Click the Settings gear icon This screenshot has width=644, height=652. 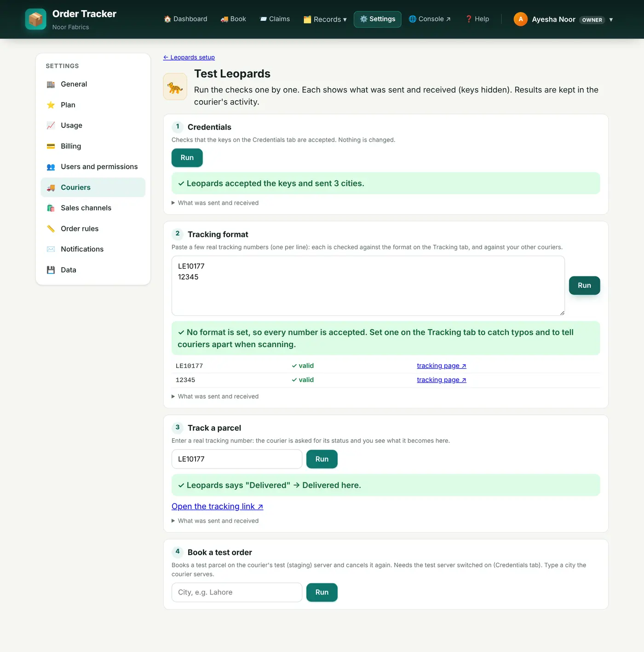point(363,19)
